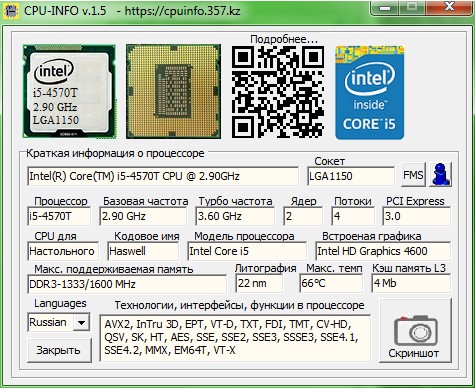Click the Закрыть button
475x389 pixels.
59,350
